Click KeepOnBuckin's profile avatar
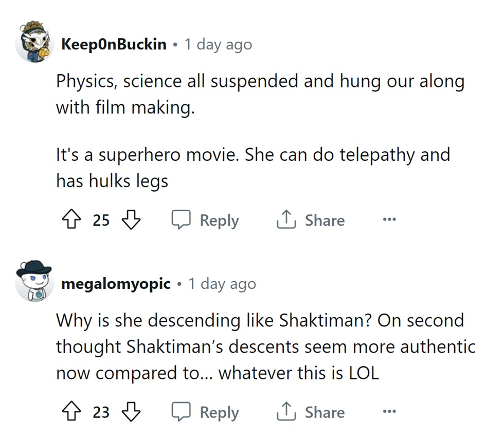 tap(35, 43)
